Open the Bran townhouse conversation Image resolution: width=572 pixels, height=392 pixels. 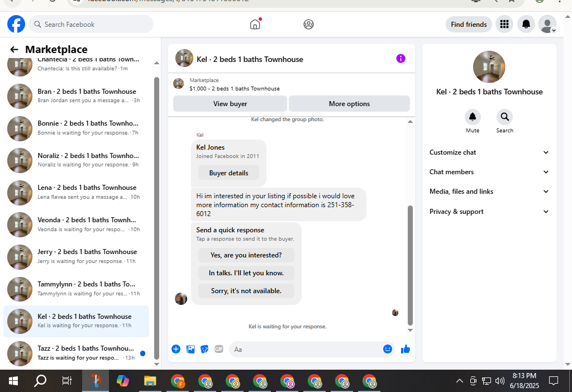(76, 96)
